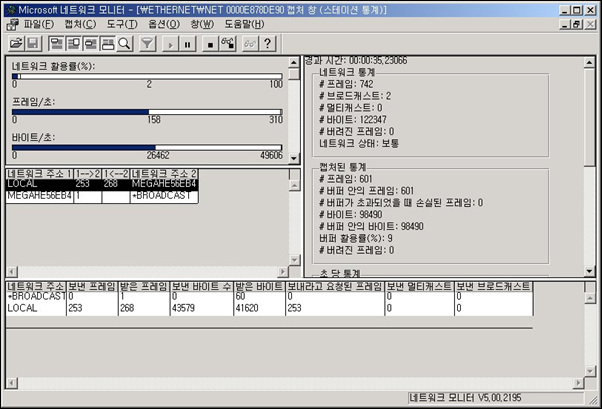Toggle the station statistics pane toolbar button
The image size is (602, 409).
(107, 43)
